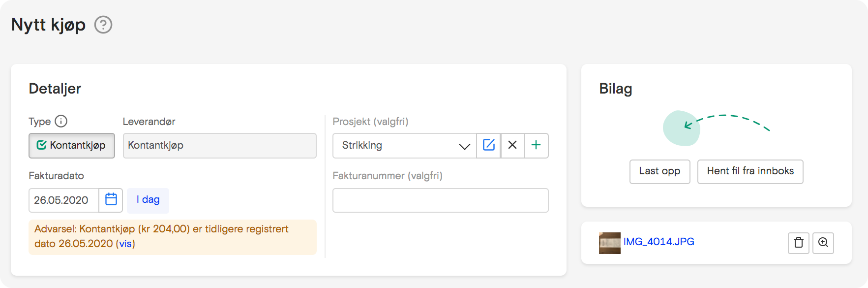Open the help icon beside Nytt kjøp
868x288 pixels.
coord(103,24)
